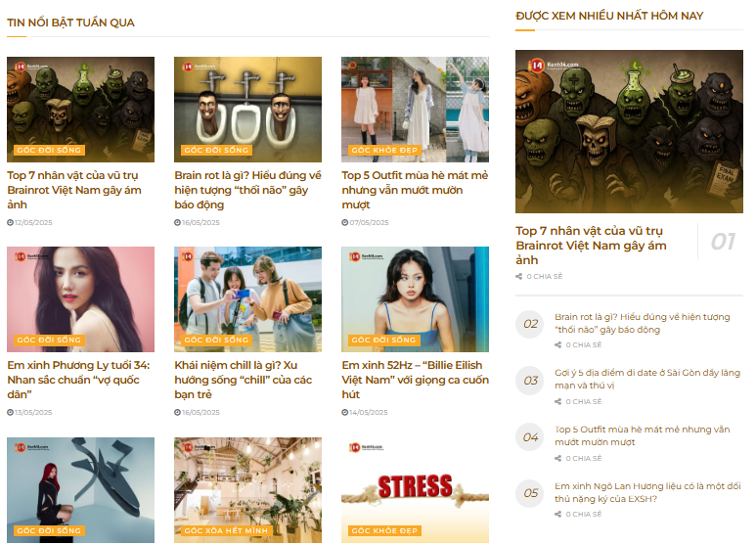
Task: Click share icon under 'Ngô Lan Hương' item
Action: [558, 514]
